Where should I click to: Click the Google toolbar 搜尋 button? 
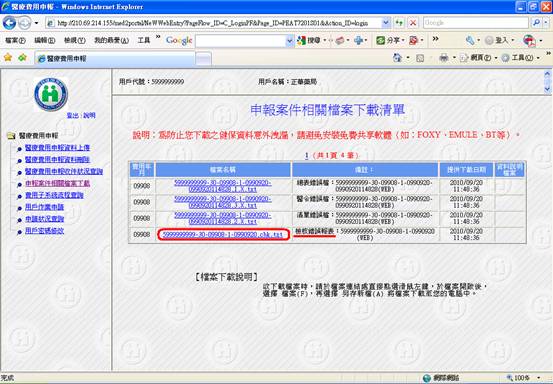pyautogui.click(x=309, y=41)
